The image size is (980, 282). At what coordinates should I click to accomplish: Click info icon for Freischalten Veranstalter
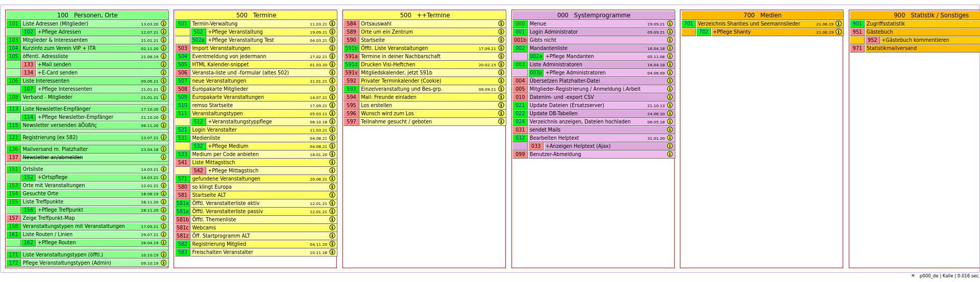click(x=332, y=252)
